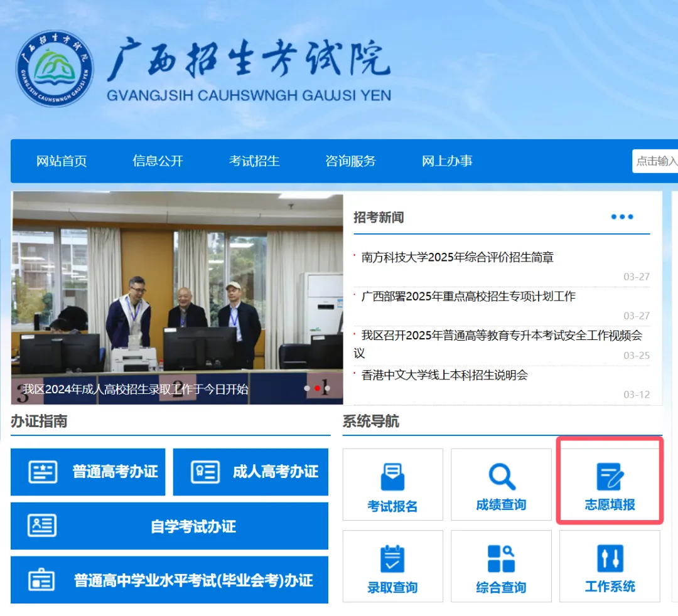The image size is (678, 616).
Task: Open 香港中文大学线上本科招生说明会 link
Action: pyautogui.click(x=444, y=375)
